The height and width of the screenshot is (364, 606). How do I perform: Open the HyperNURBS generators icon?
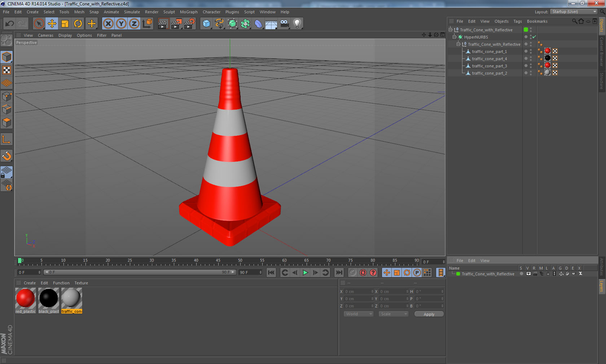(232, 24)
